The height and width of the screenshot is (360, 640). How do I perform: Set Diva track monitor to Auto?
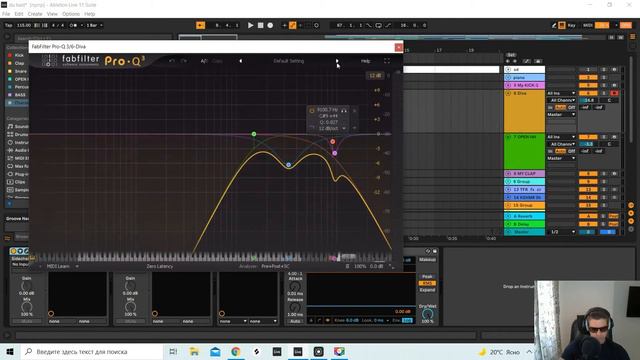tap(560, 107)
